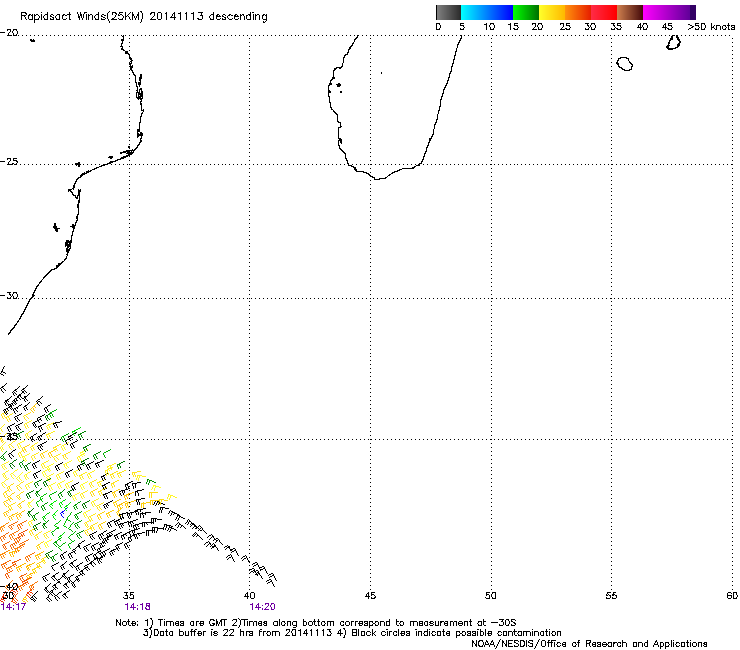The width and height of the screenshot is (740, 650).
Task: Click the title 'Rapidscat Winds(25KM) 20141113 descending'
Action: (143, 17)
